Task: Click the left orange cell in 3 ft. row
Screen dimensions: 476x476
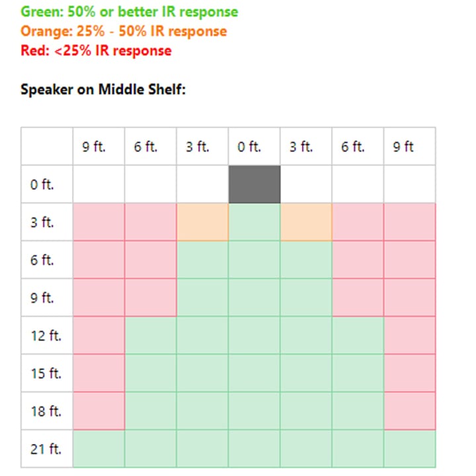Action: coord(202,222)
